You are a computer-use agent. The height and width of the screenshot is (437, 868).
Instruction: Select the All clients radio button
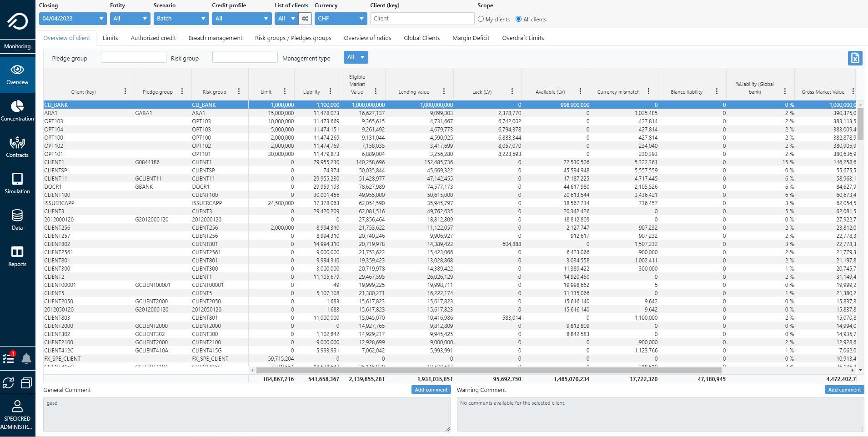(518, 19)
